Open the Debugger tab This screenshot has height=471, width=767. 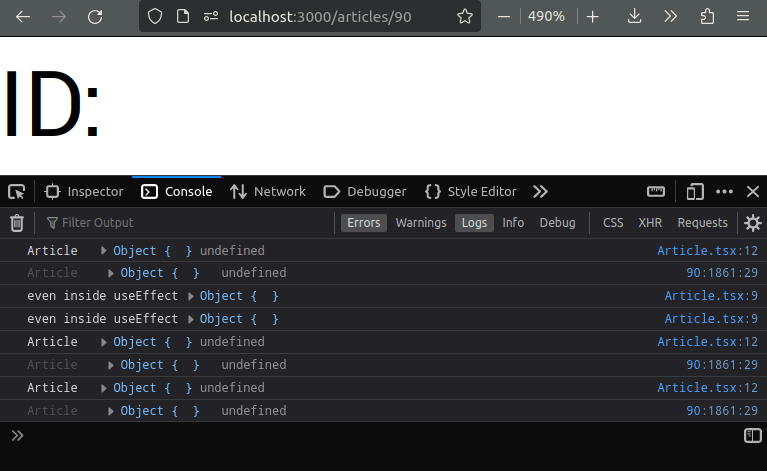365,192
